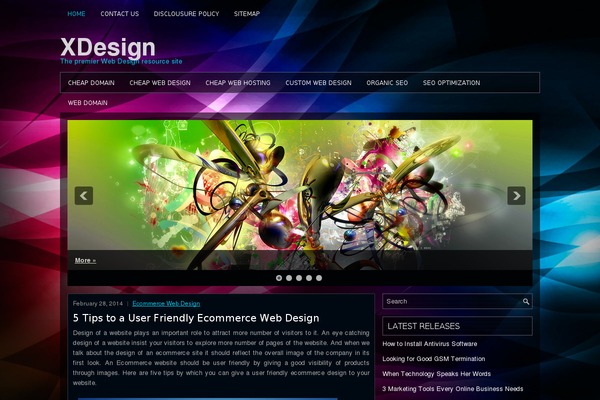Open the Contact Us page
The width and height of the screenshot is (600, 400).
(x=120, y=14)
